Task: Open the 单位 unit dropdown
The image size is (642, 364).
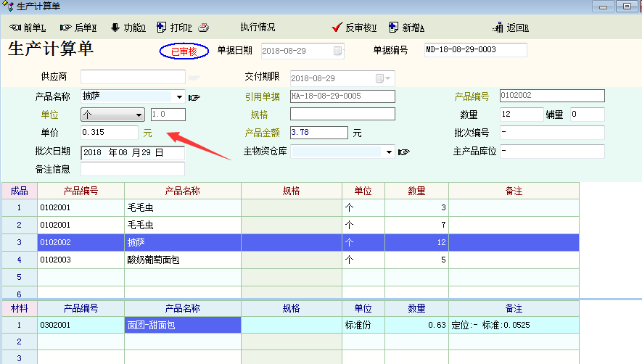Action: (x=139, y=115)
